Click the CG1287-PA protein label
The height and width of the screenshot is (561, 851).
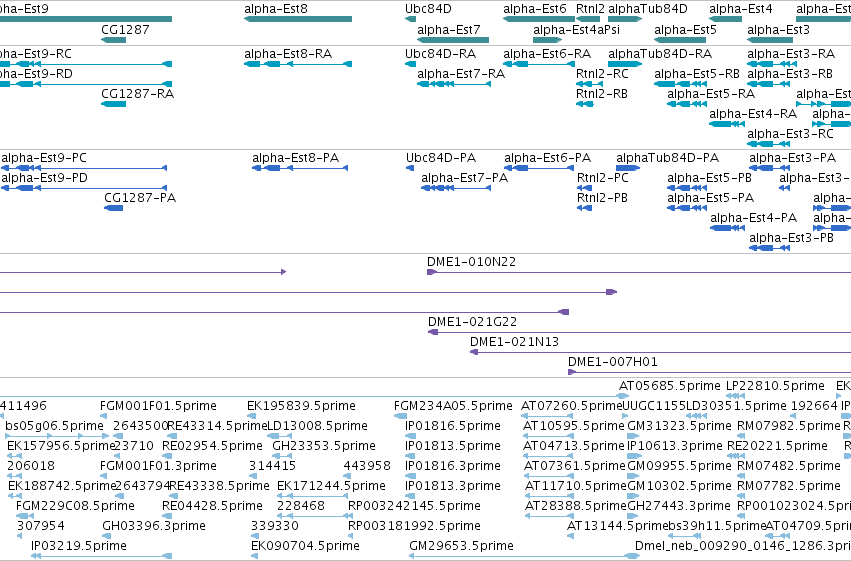(x=140, y=197)
